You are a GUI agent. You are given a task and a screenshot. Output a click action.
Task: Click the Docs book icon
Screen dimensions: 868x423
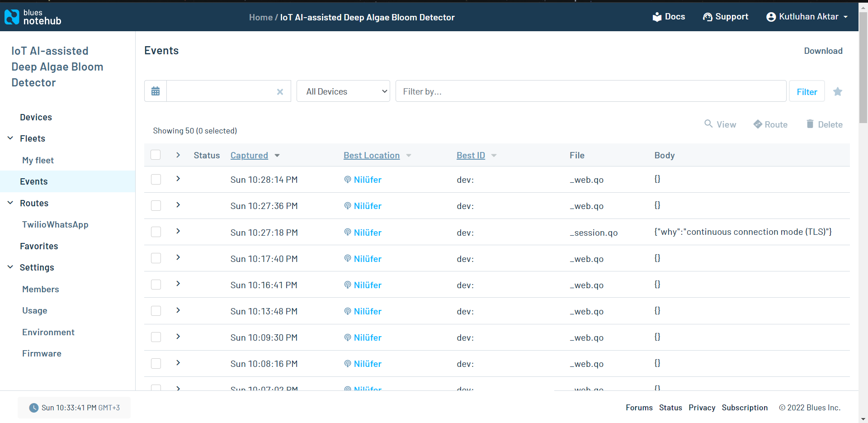click(x=657, y=17)
